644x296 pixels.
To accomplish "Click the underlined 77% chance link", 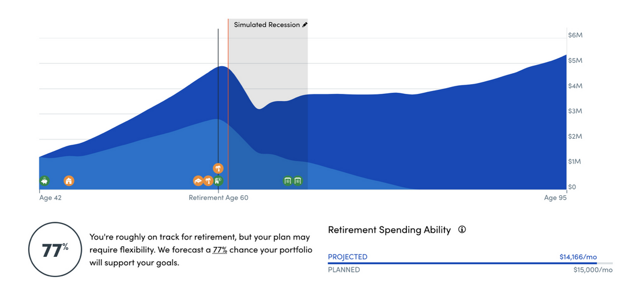I will coord(220,250).
